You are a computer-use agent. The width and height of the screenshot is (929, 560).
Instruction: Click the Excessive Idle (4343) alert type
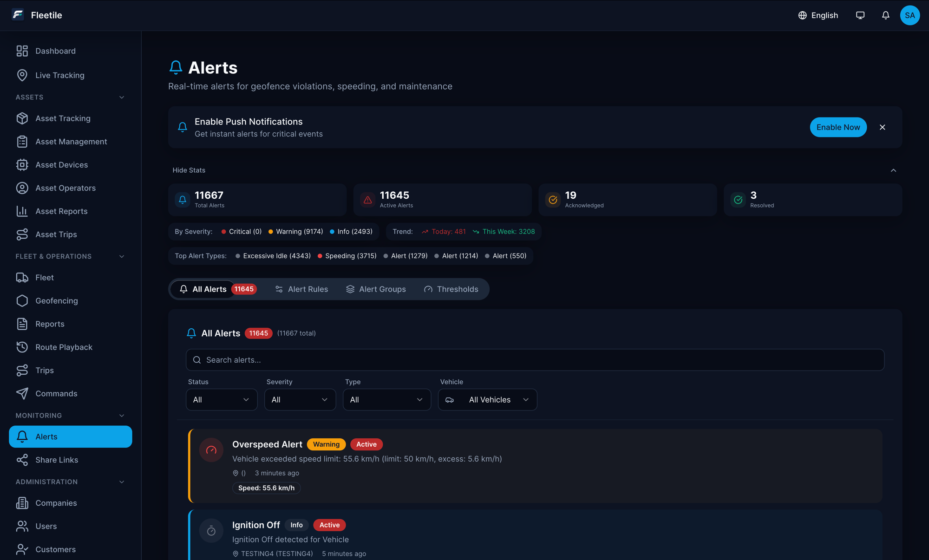273,256
